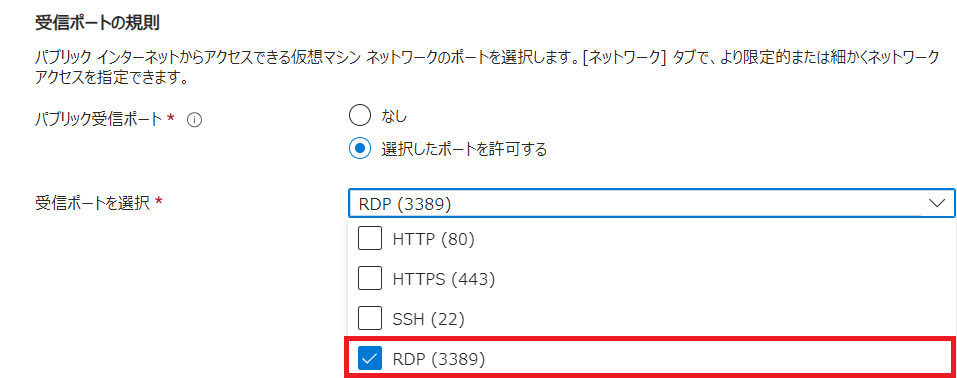Choose the SSH (22) option text

point(428,319)
